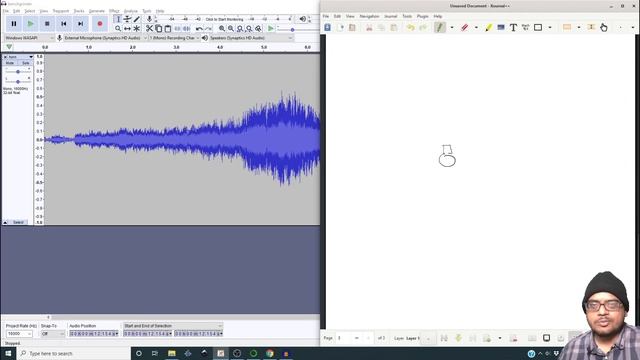640x360 pixels.
Task: Pause playback in Audacity
Action: tap(14, 24)
